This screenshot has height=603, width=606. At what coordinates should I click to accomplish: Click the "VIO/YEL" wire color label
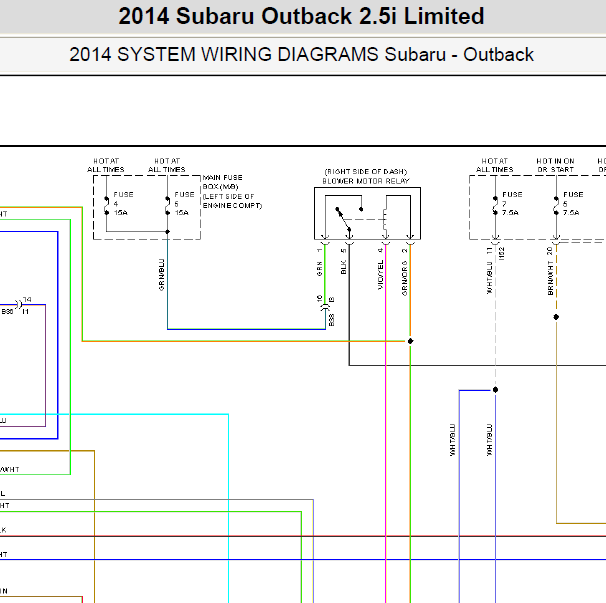380,274
